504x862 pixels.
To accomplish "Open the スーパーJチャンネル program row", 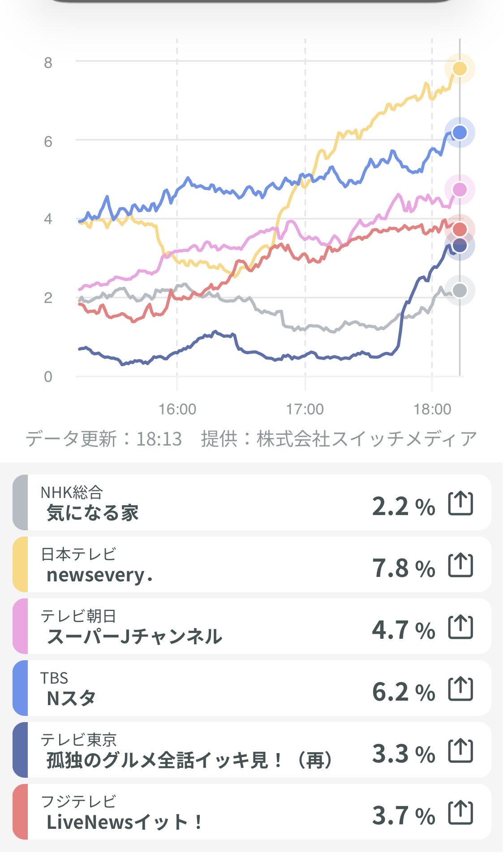I will click(202, 627).
